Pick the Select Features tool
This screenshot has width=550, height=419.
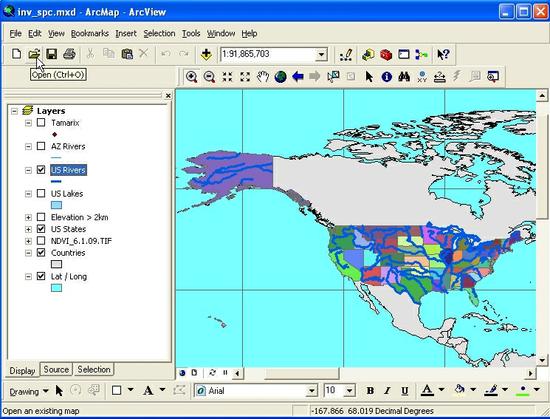coord(333,76)
